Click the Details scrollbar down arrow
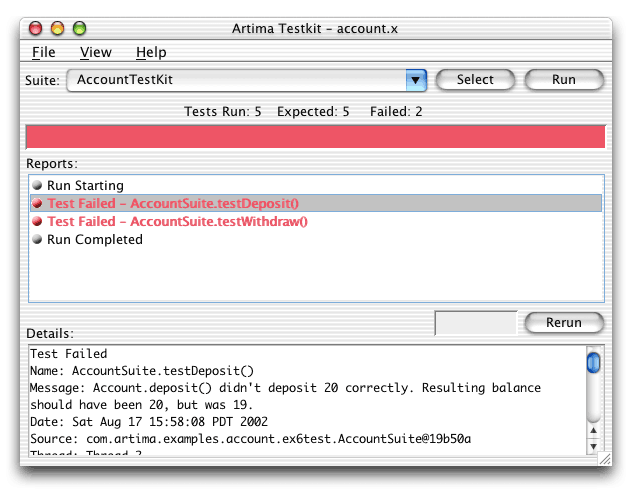The width and height of the screenshot is (637, 494). [x=594, y=446]
